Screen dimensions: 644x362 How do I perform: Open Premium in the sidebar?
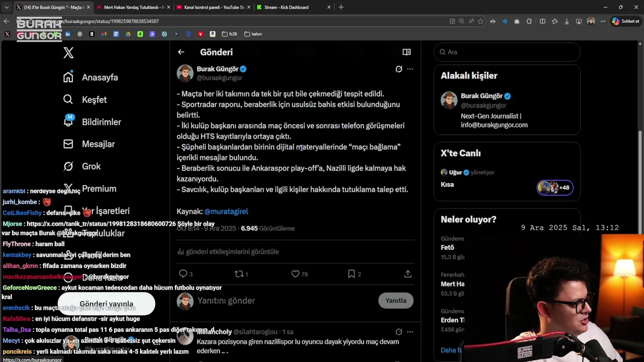90,189
